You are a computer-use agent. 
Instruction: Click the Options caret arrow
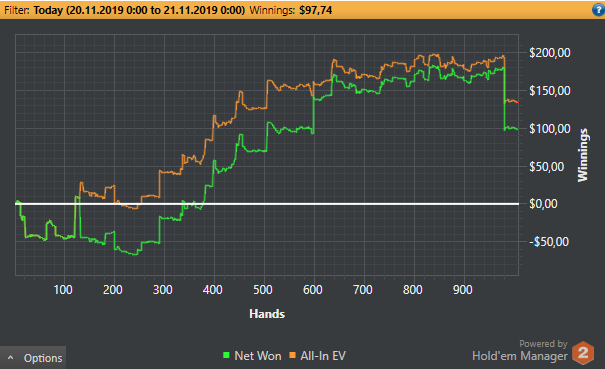[x=11, y=358]
